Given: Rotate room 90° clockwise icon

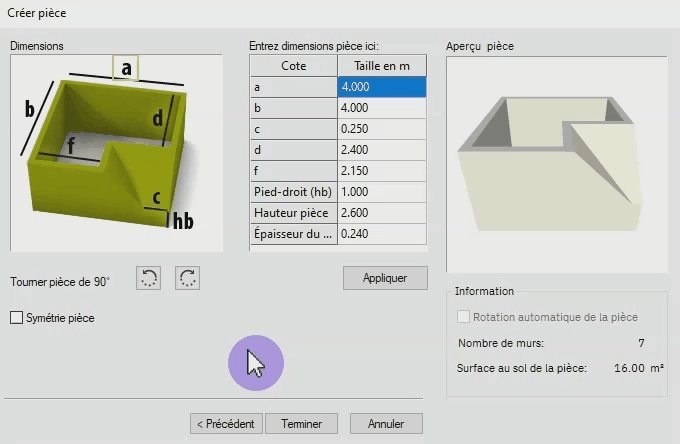Looking at the screenshot, I should 187,278.
